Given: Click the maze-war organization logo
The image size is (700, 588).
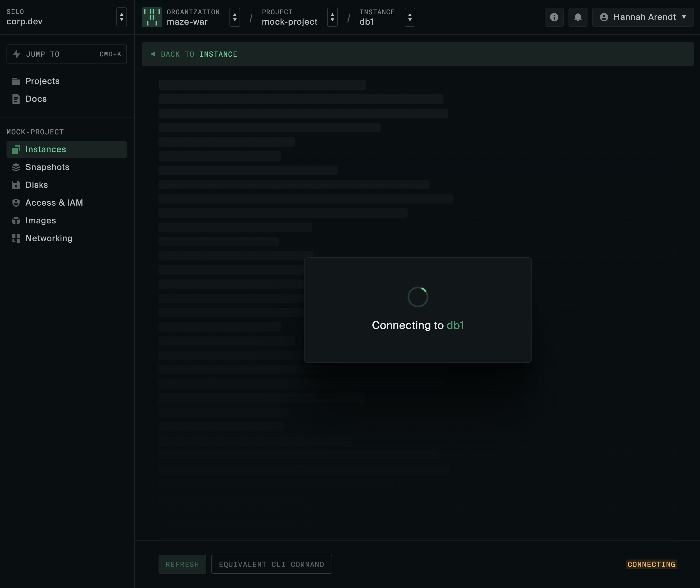Looking at the screenshot, I should point(152,17).
